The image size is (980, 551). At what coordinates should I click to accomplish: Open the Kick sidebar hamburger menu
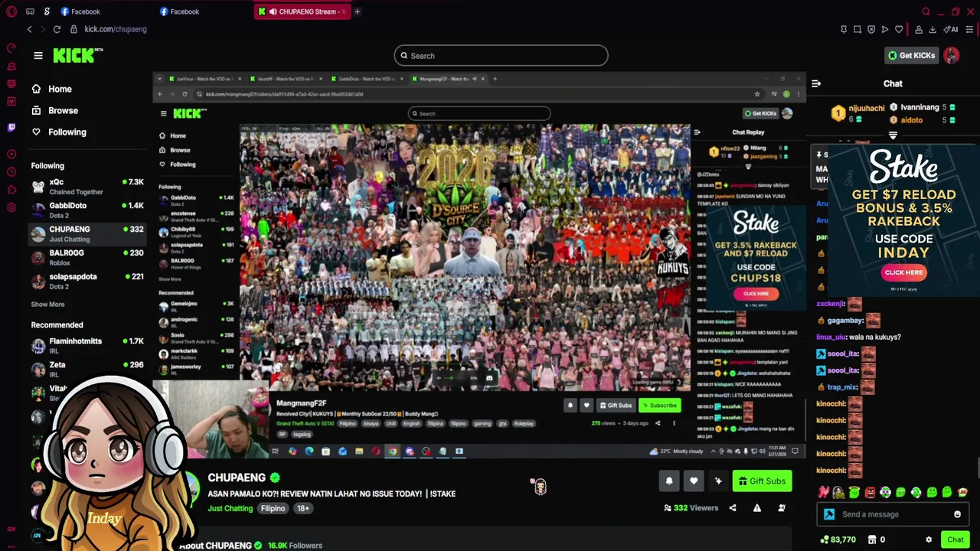[38, 55]
